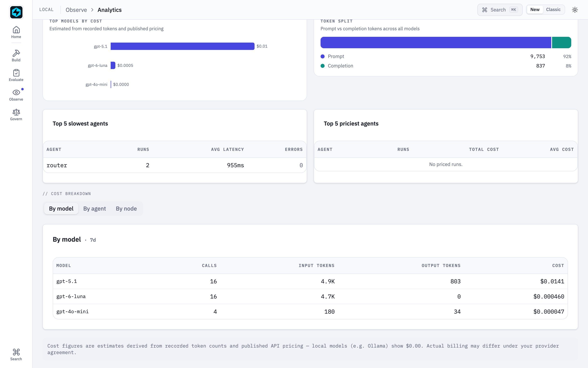Click the $0.000460 cost cell
This screenshot has width=588, height=368.
(x=548, y=296)
